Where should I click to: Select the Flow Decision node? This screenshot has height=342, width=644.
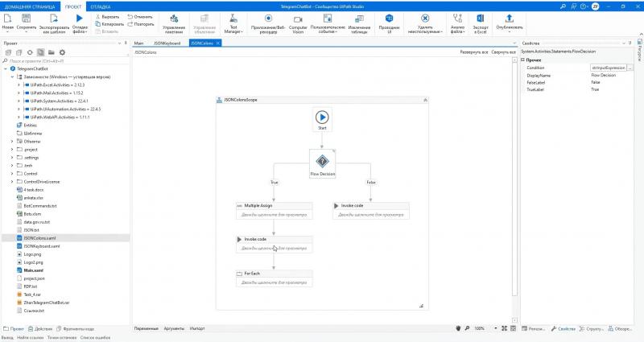pyautogui.click(x=323, y=163)
